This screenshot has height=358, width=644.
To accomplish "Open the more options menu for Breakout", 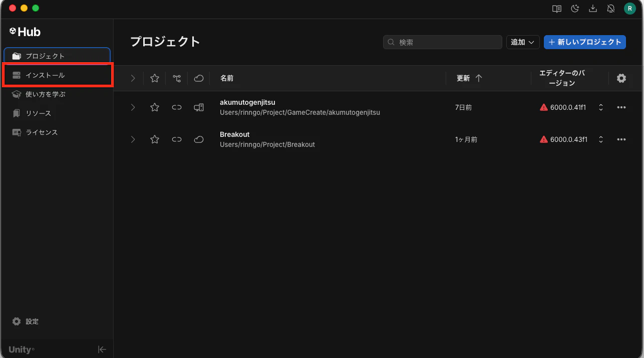I will pyautogui.click(x=621, y=139).
